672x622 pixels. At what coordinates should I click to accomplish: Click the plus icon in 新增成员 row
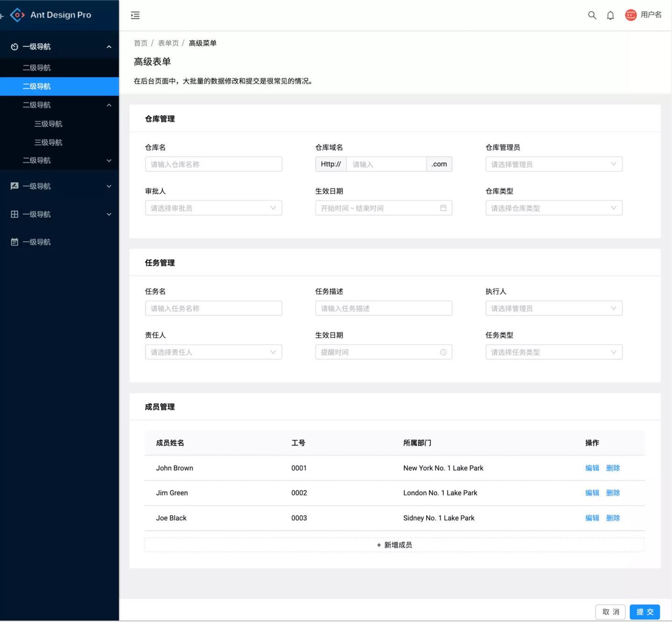378,544
